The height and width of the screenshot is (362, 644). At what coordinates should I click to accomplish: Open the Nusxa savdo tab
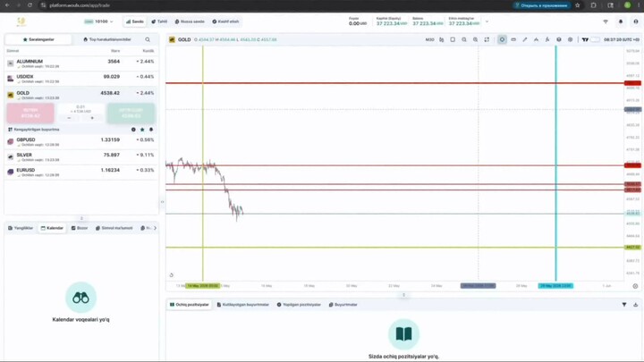pyautogui.click(x=190, y=21)
